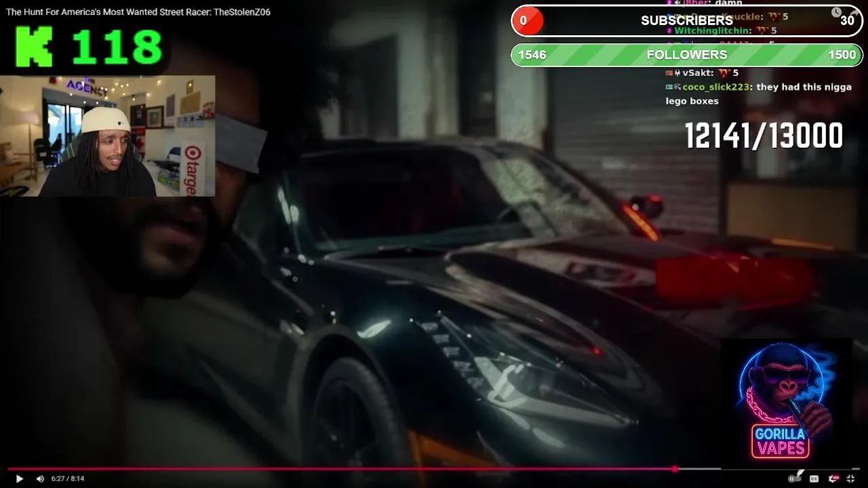The width and height of the screenshot is (868, 488).
Task: Open the HD settings gear menu
Action: pos(833,479)
